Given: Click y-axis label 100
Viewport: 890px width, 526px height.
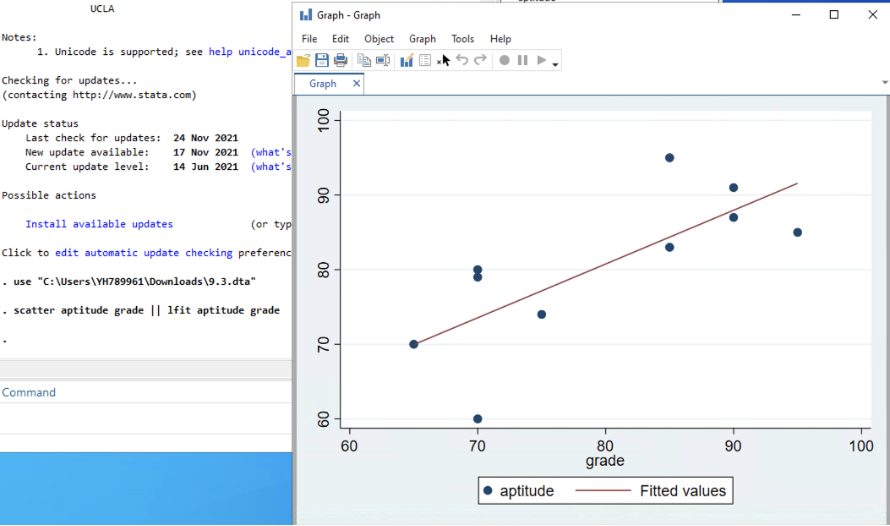Looking at the screenshot, I should click(324, 120).
